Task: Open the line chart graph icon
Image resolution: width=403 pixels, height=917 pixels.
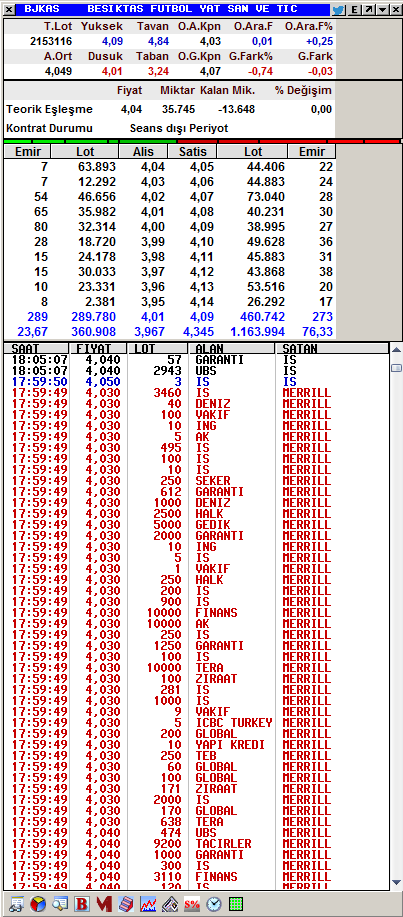Action: (x=148, y=904)
